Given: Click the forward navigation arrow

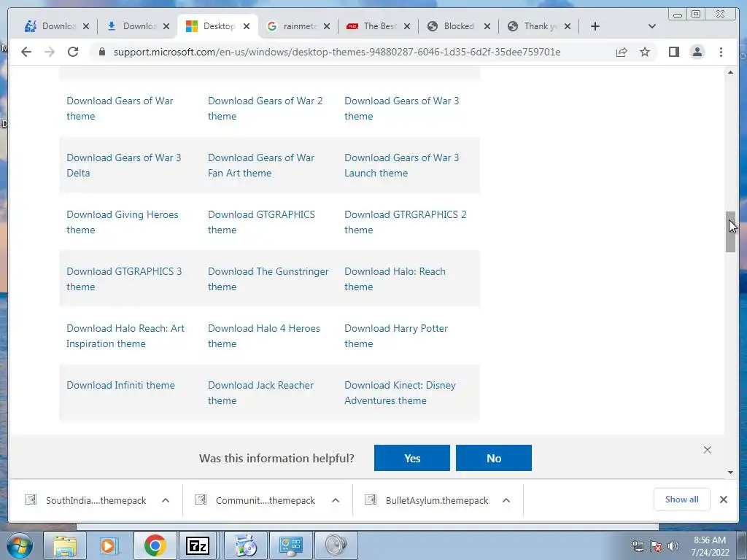Looking at the screenshot, I should click(50, 52).
